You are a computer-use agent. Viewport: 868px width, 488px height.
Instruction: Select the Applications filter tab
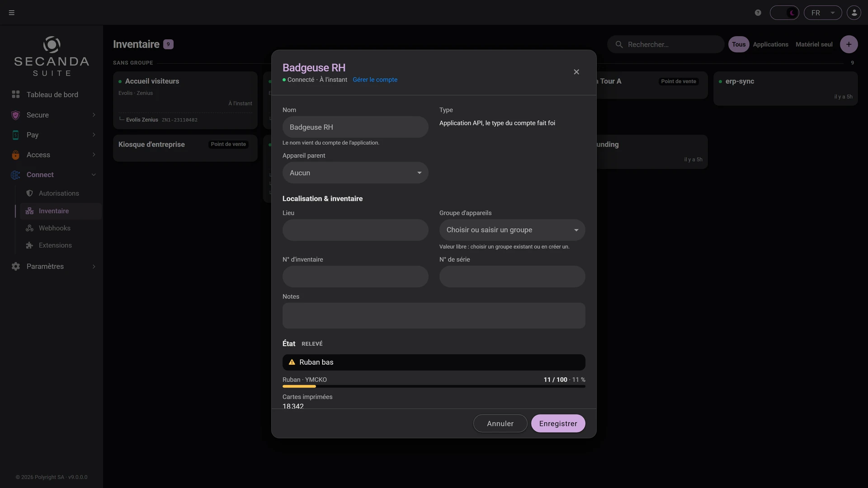pyautogui.click(x=770, y=44)
